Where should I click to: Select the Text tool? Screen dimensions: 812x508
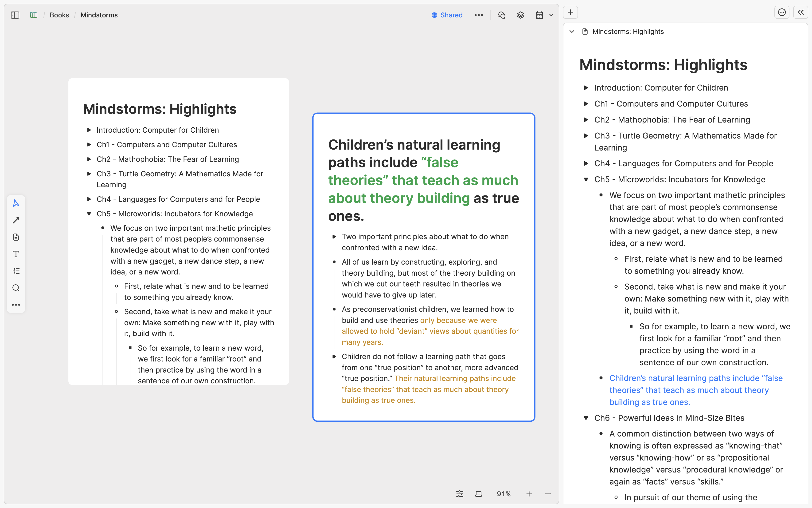pos(16,254)
